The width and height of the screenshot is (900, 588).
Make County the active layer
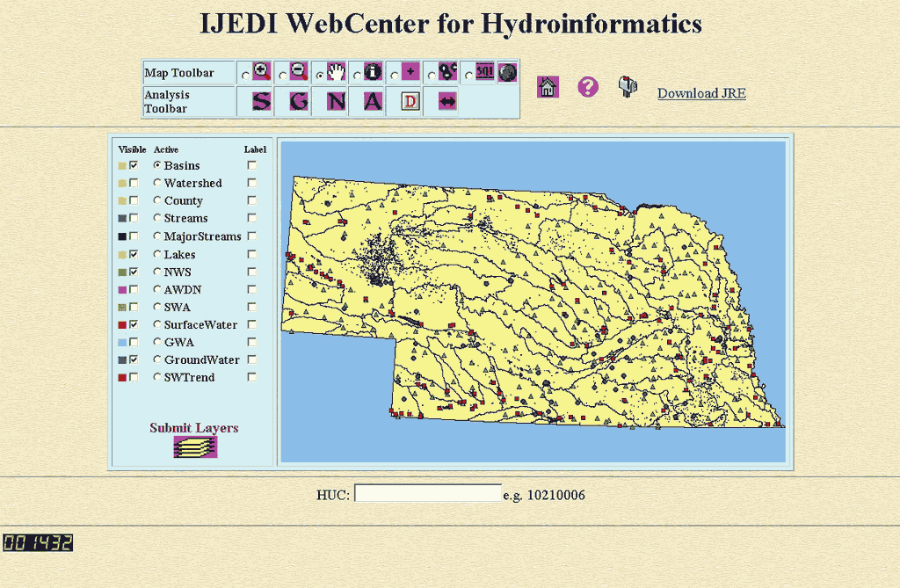pos(157,200)
